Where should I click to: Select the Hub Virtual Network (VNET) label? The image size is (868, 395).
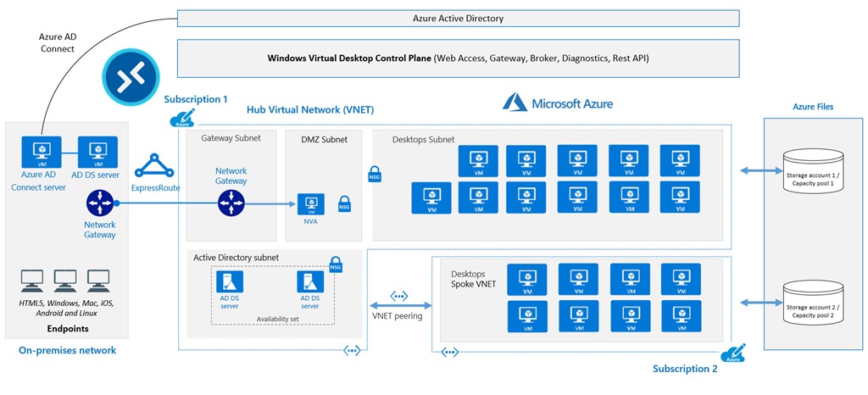coord(309,110)
